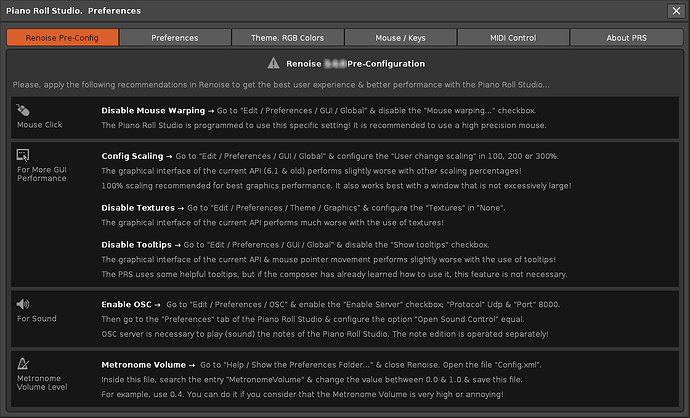Click the Disable Mouse Warping heading

coord(153,110)
